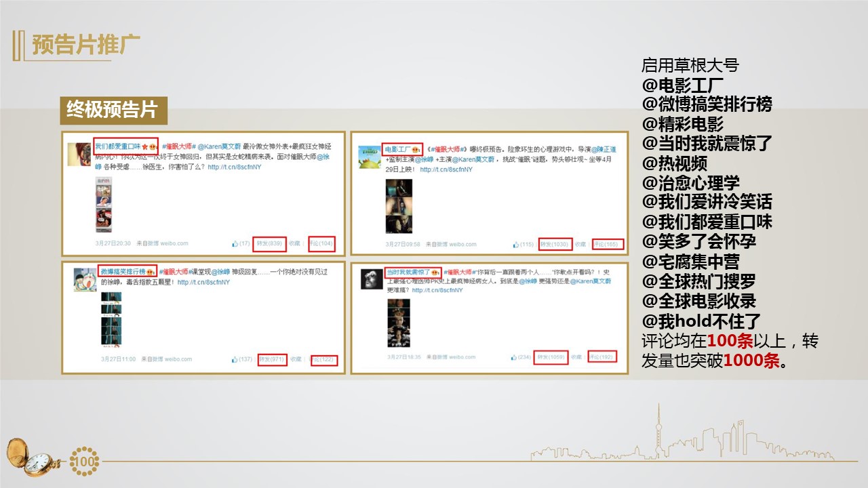The height and width of the screenshot is (488, 868).
Task: Click @徐峥 mention in 微博搞笑排行榜 post
Action: point(221,271)
